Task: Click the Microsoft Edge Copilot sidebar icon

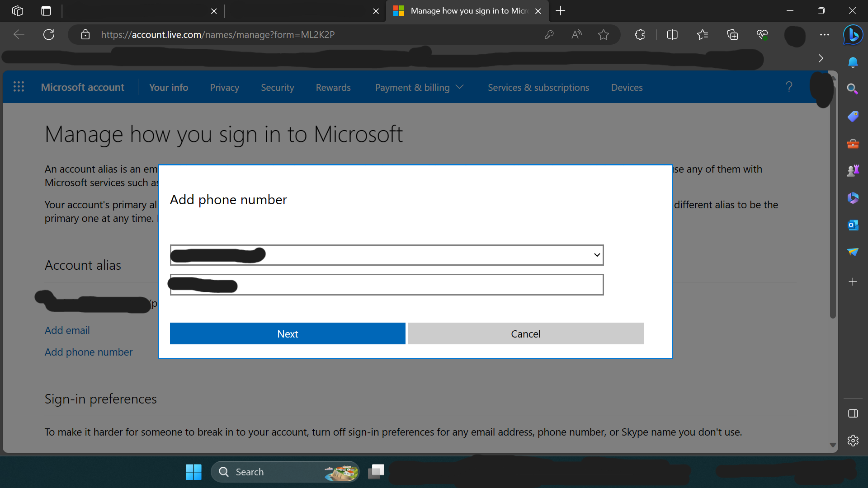Action: pyautogui.click(x=853, y=34)
